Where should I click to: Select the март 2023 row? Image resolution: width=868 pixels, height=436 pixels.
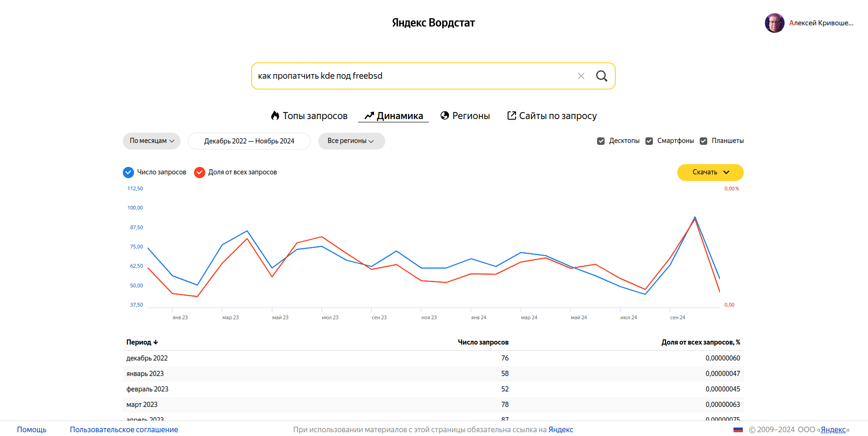(433, 405)
